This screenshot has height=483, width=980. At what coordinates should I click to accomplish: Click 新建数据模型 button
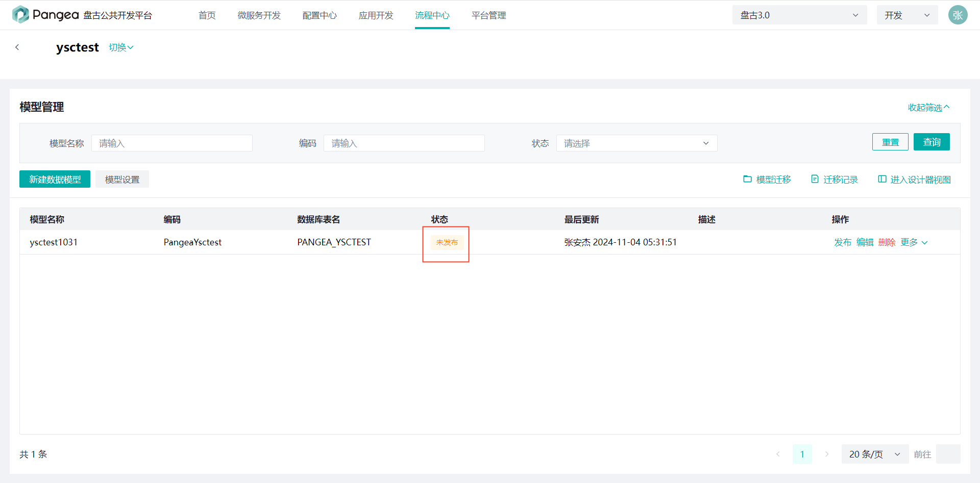[55, 179]
